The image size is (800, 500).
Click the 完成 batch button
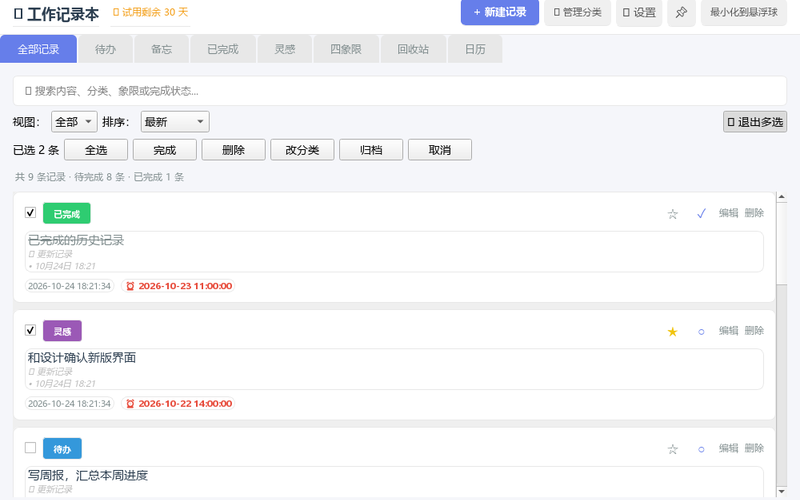(x=165, y=150)
